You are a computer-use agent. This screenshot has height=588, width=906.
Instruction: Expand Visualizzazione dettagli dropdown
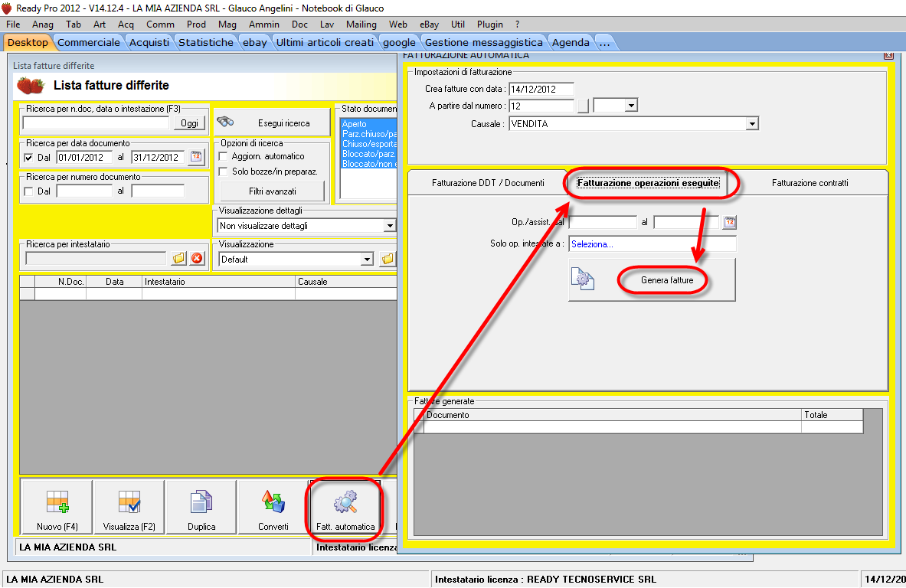point(390,226)
